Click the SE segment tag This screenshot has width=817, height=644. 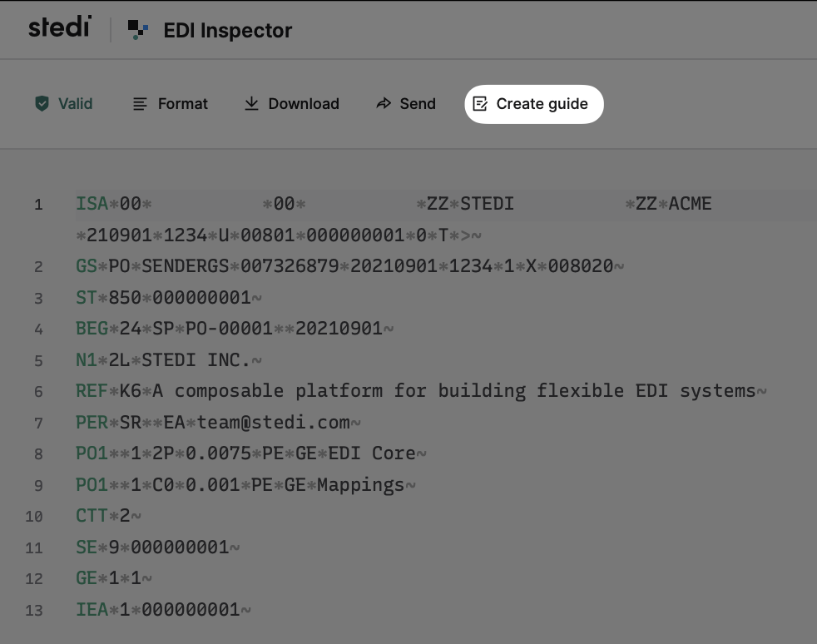pyautogui.click(x=87, y=547)
